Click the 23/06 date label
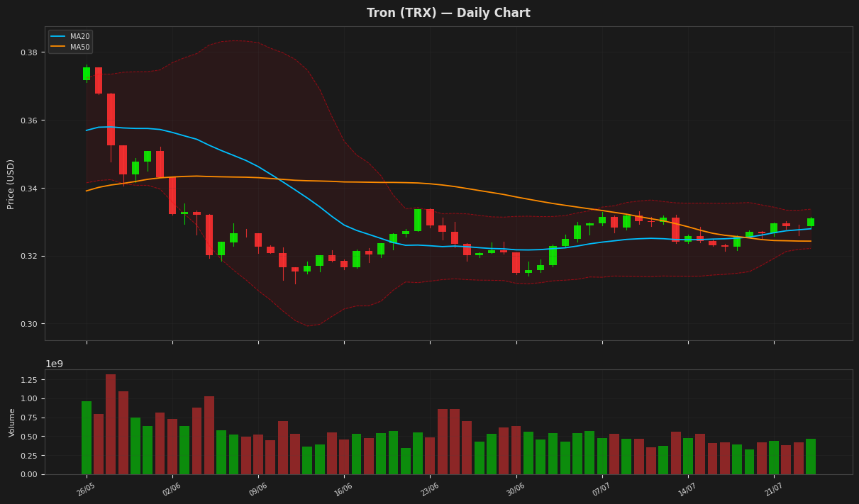This screenshot has width=859, height=504. (x=430, y=488)
